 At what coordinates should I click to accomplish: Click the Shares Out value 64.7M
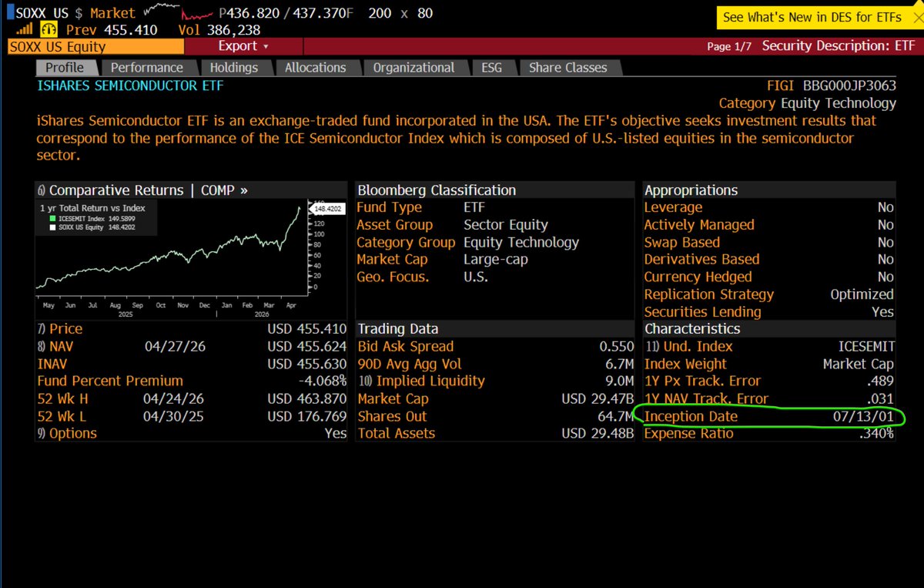coord(617,416)
